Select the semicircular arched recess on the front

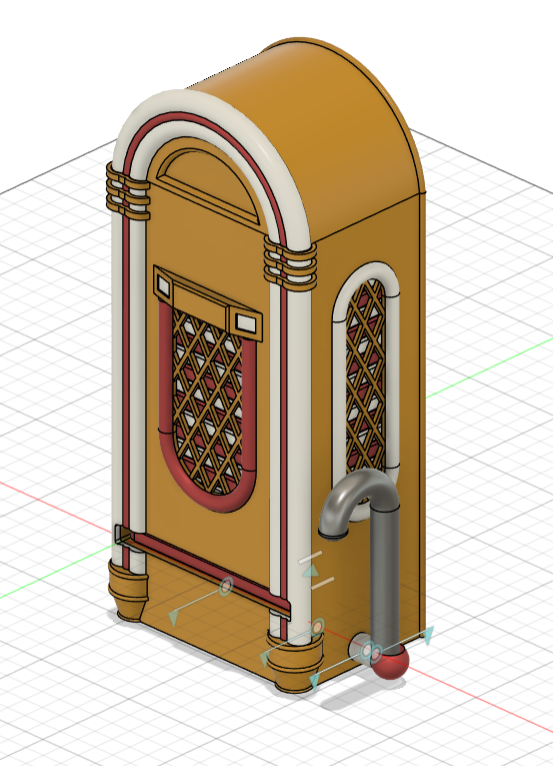point(208,184)
